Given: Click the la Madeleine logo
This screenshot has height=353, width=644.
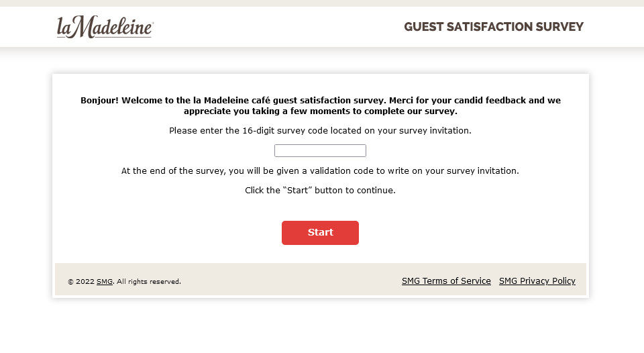Looking at the screenshot, I should [x=104, y=27].
